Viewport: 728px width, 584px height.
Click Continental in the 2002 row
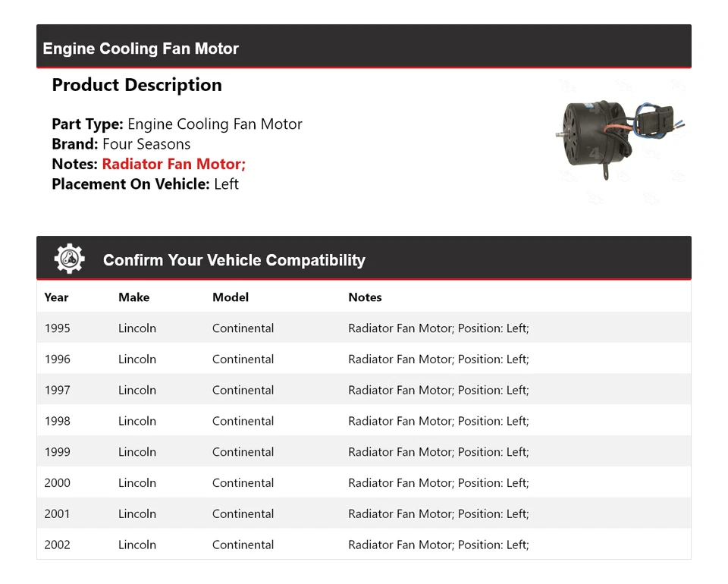click(x=243, y=545)
